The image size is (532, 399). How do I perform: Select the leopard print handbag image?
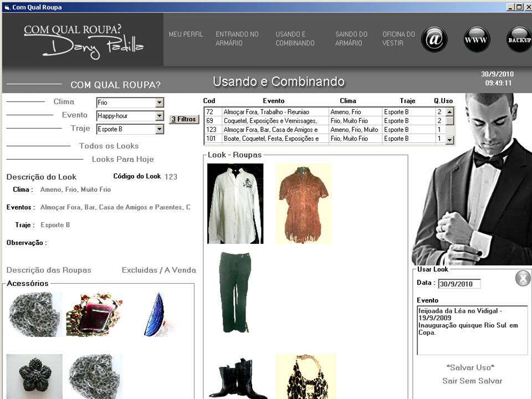[306, 377]
